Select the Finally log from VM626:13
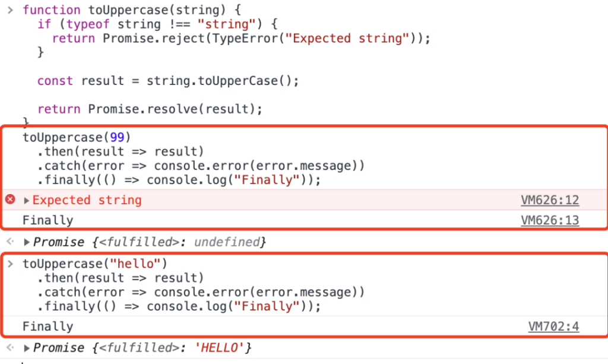This screenshot has height=364, width=608. (47, 220)
